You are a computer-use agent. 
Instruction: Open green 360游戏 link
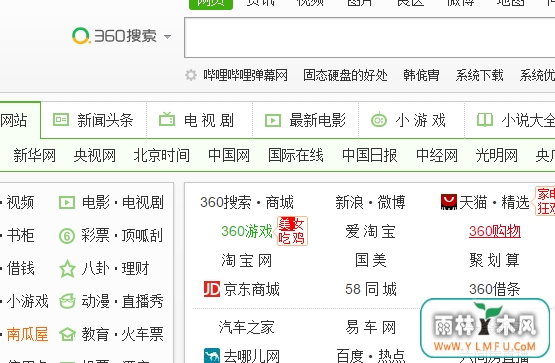(247, 231)
